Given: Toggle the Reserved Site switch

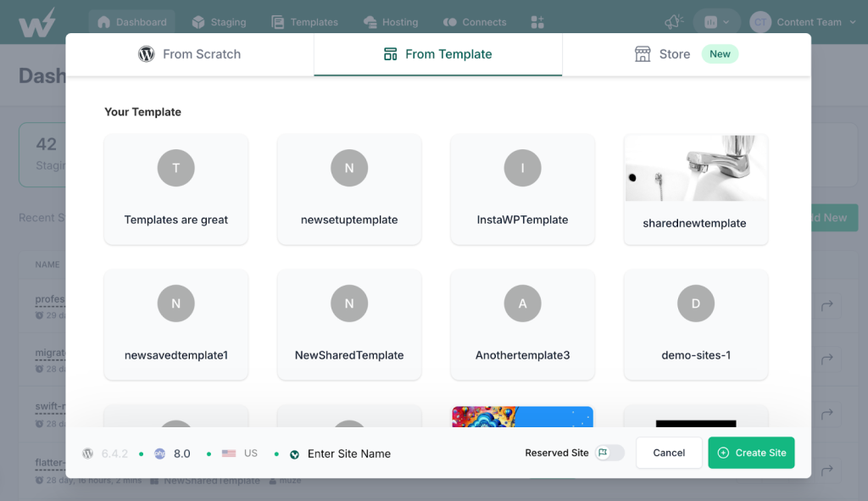Looking at the screenshot, I should coord(609,453).
